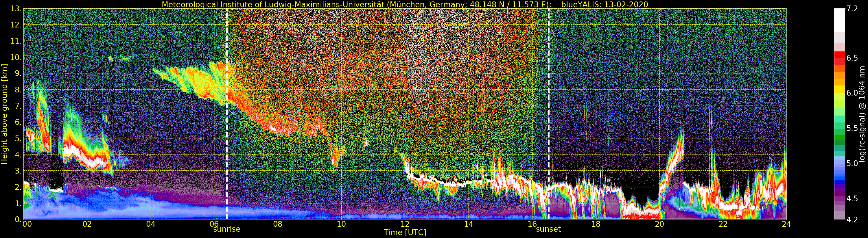Click time axis tick label 16
This screenshot has width=868, height=238.
pos(532,224)
